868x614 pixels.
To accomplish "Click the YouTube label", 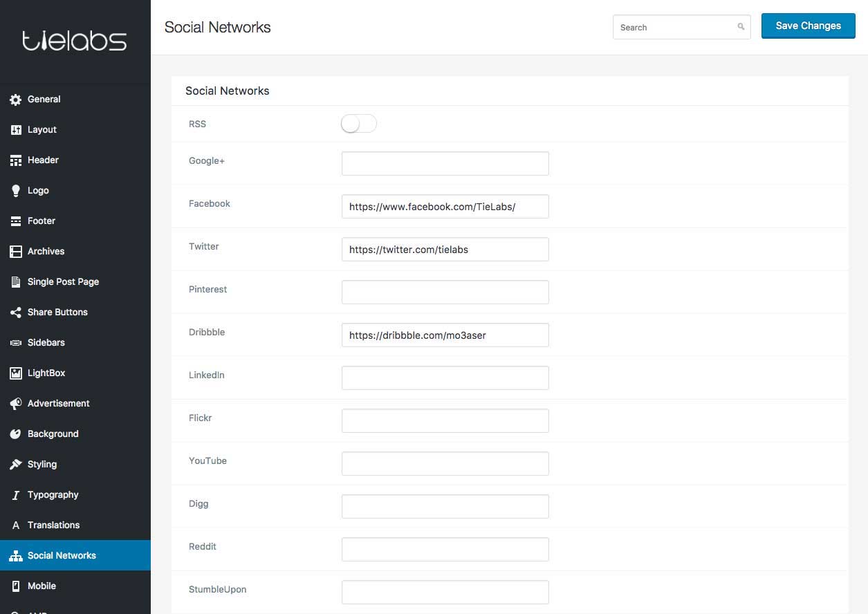I will 207,461.
